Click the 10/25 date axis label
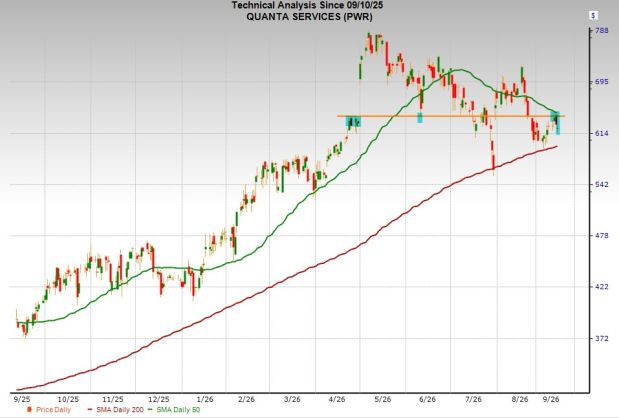 pyautogui.click(x=69, y=399)
